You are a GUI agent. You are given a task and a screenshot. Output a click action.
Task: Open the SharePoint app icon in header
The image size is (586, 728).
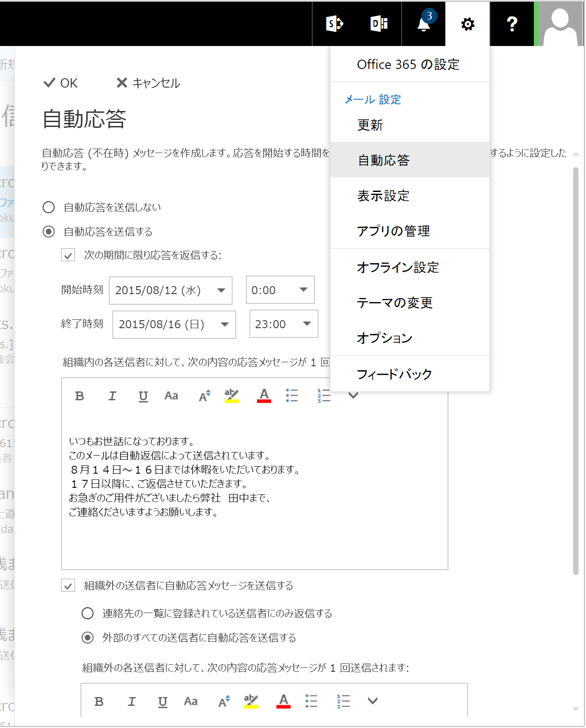coord(335,23)
